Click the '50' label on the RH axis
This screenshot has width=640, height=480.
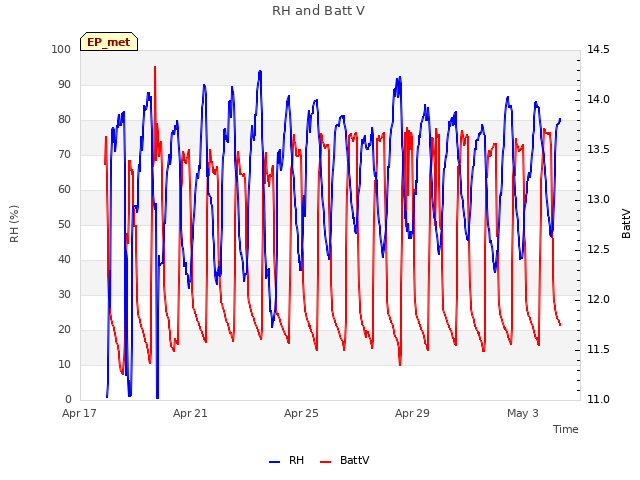click(64, 224)
